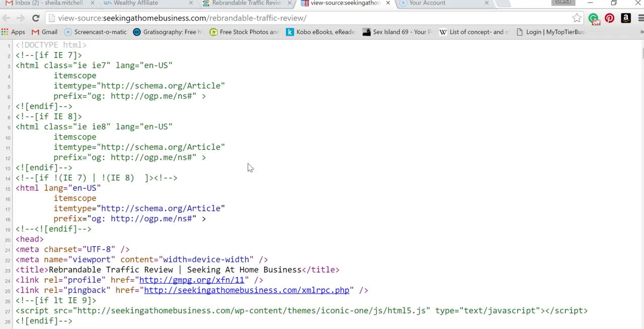The height and width of the screenshot is (329, 644).
Task: Open the Free Stock Photos bookmark
Action: point(244,32)
